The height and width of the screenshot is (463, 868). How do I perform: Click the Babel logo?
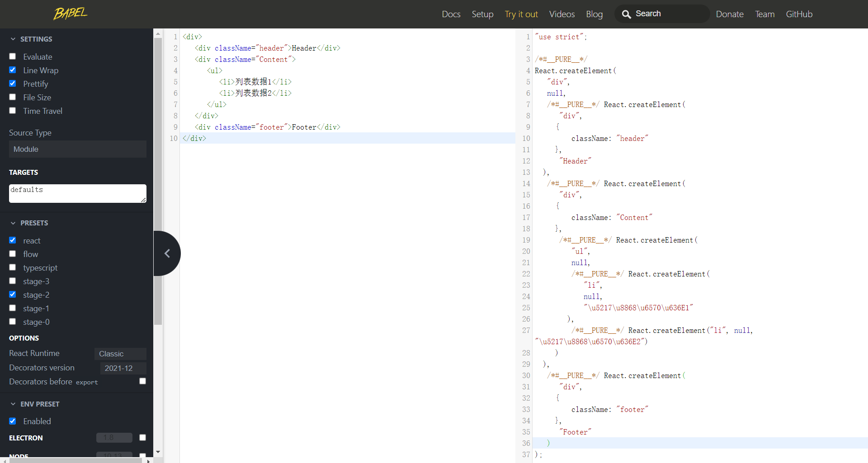click(x=70, y=14)
